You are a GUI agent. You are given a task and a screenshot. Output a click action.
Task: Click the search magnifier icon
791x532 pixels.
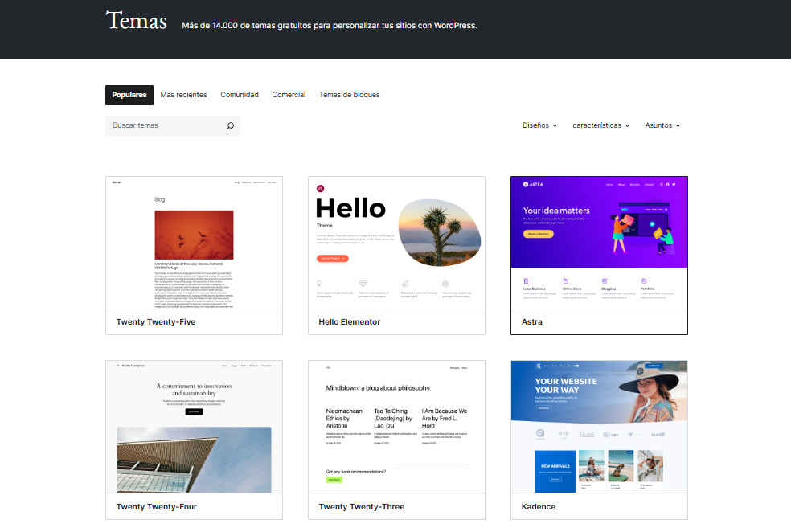230,125
